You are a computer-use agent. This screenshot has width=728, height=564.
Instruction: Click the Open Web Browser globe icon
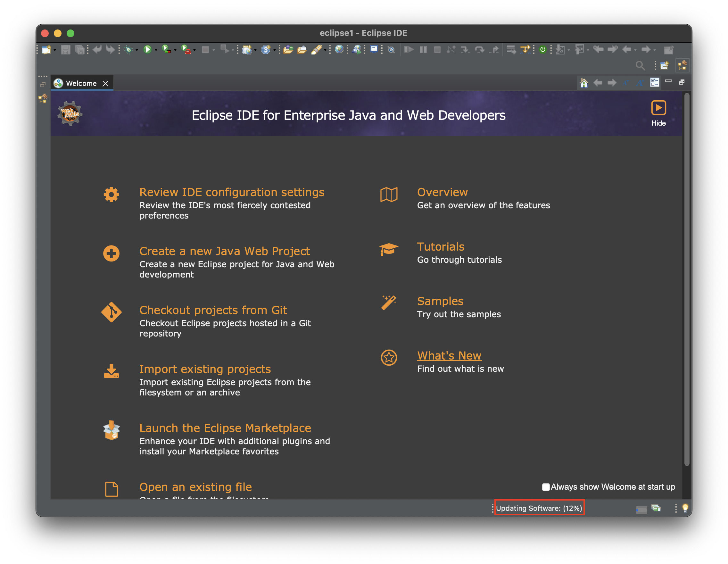[x=339, y=50]
